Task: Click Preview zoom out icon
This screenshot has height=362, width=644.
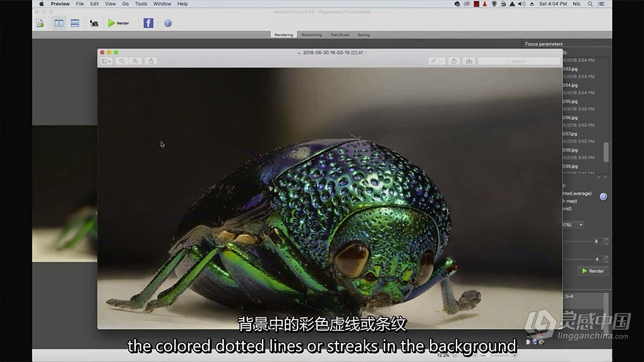Action: point(122,61)
